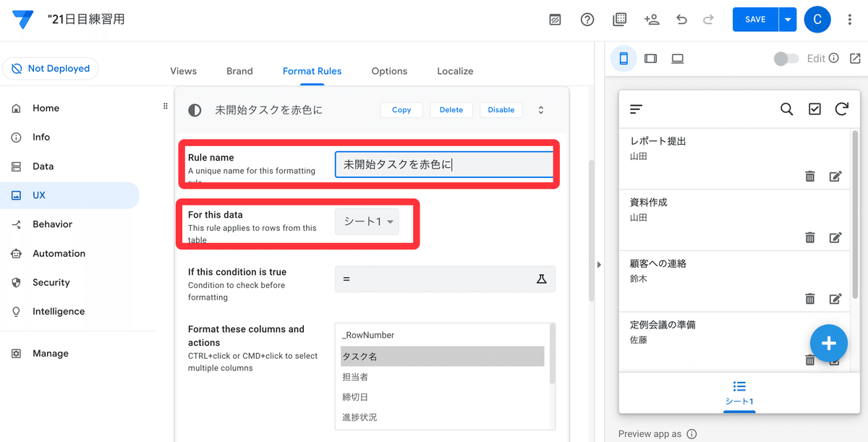Switch to the Options tab
Image resolution: width=868 pixels, height=442 pixels.
389,71
